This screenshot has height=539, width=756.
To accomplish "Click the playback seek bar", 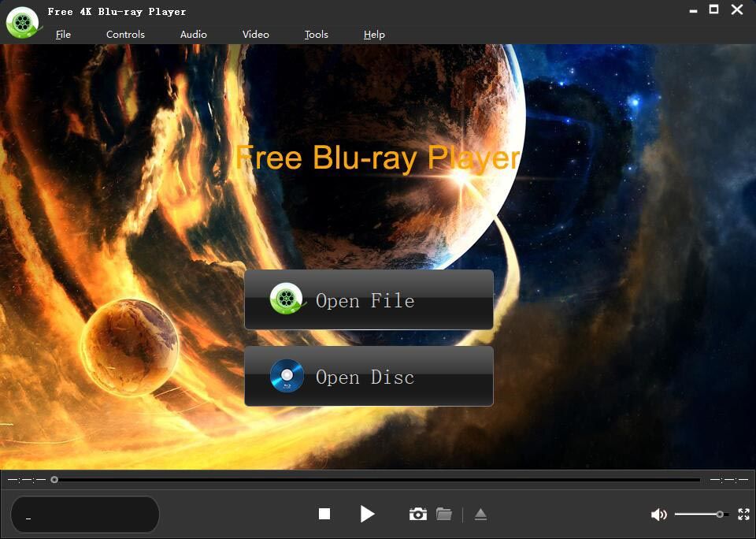I will (376, 479).
